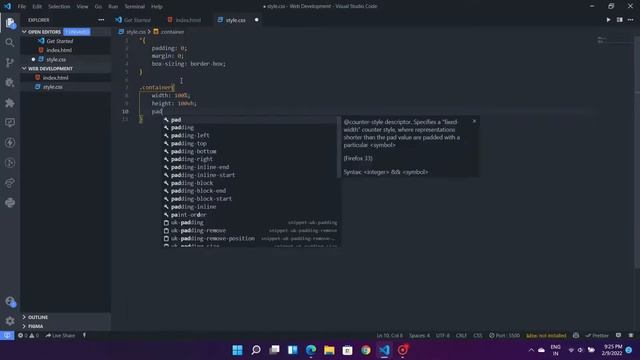640x360 pixels.
Task: Open the Run menu
Action: point(113,7)
